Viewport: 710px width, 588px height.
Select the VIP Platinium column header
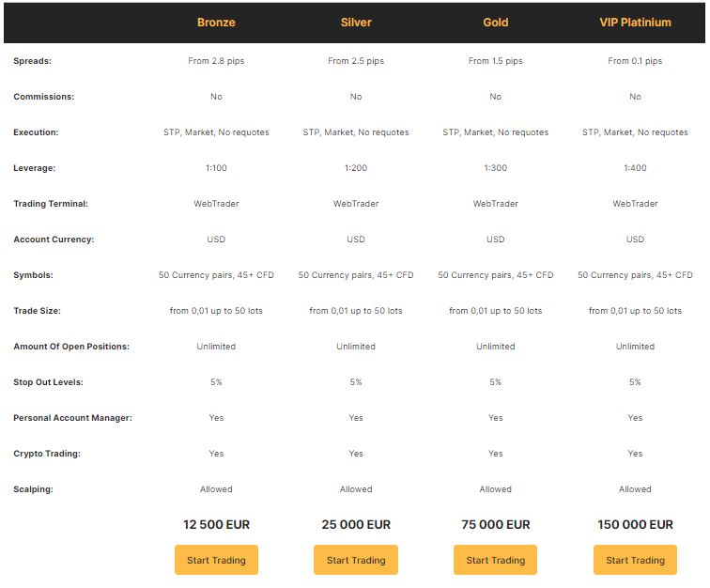coord(635,23)
